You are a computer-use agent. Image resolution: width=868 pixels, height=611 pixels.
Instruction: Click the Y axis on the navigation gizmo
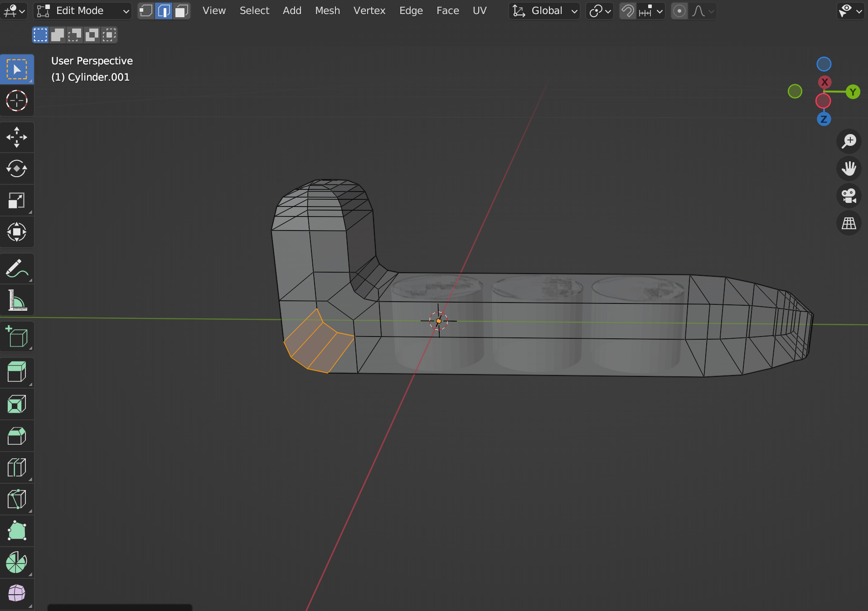pos(854,91)
